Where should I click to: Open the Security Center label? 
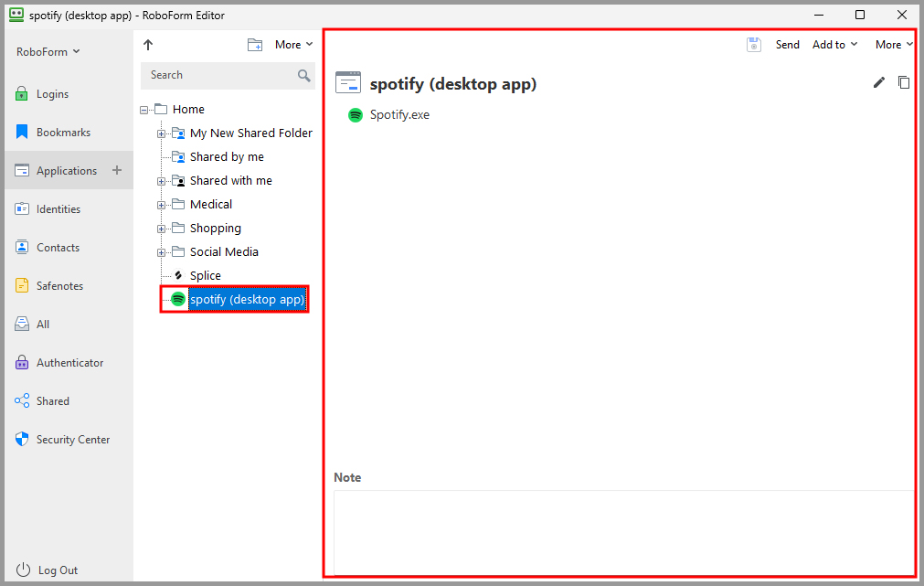[73, 439]
